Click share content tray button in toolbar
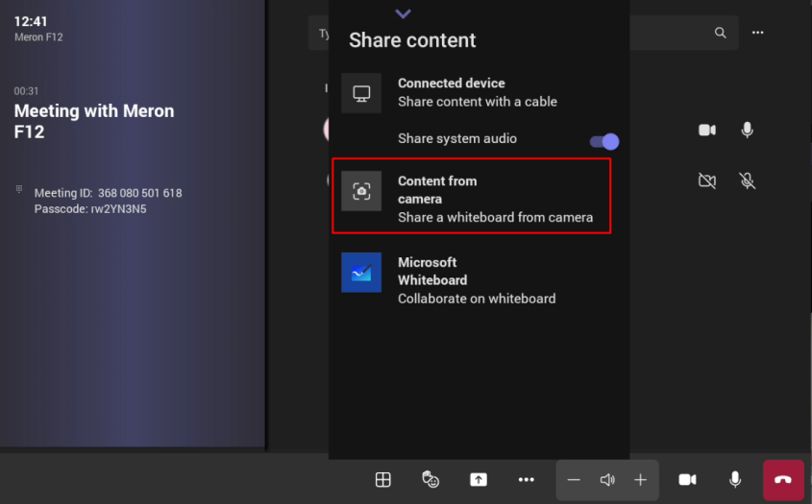 [x=479, y=480]
